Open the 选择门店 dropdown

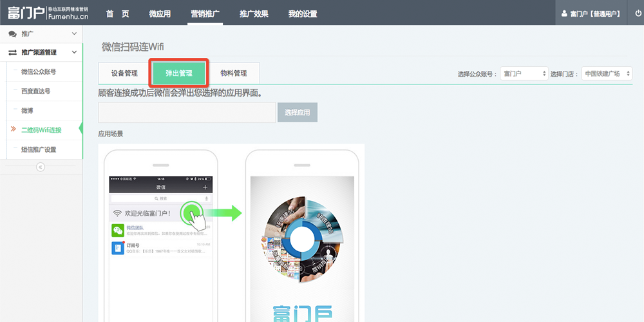click(x=607, y=74)
